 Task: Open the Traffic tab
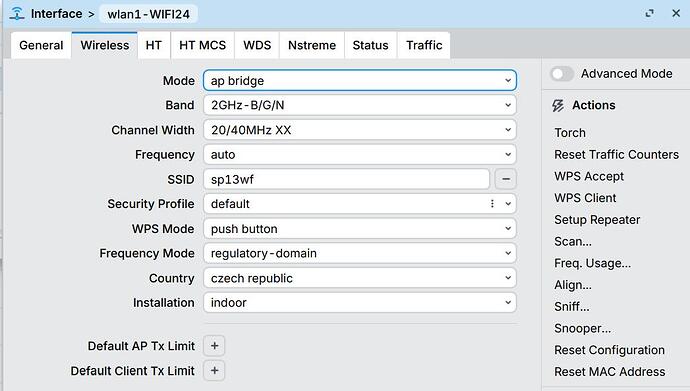(x=424, y=45)
